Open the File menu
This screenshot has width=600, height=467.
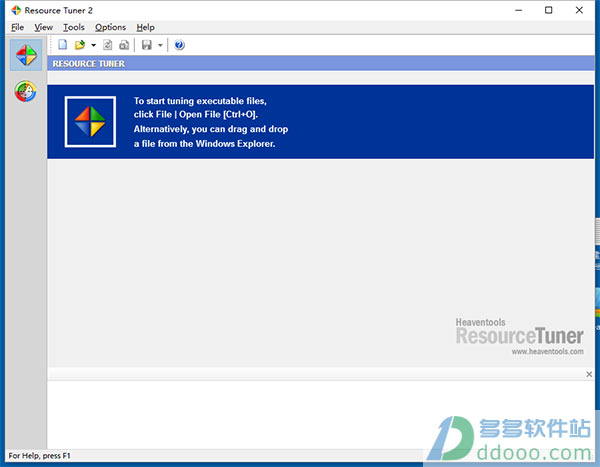point(18,27)
